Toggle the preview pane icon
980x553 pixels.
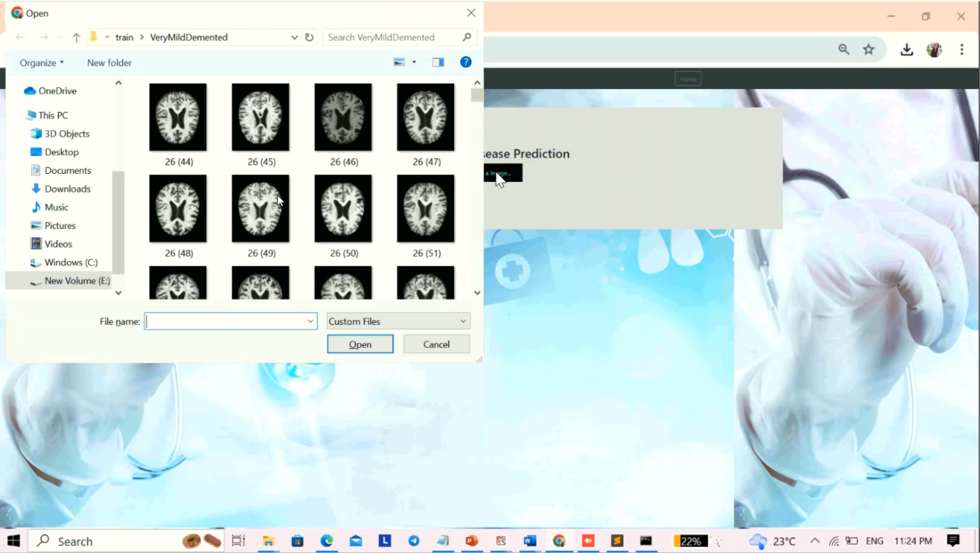point(438,62)
